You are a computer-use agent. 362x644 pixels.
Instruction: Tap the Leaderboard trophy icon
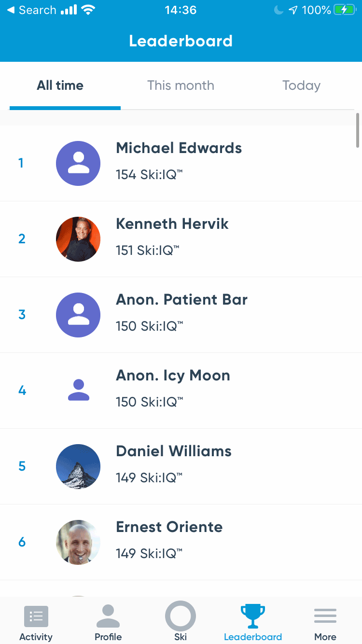tap(253, 616)
